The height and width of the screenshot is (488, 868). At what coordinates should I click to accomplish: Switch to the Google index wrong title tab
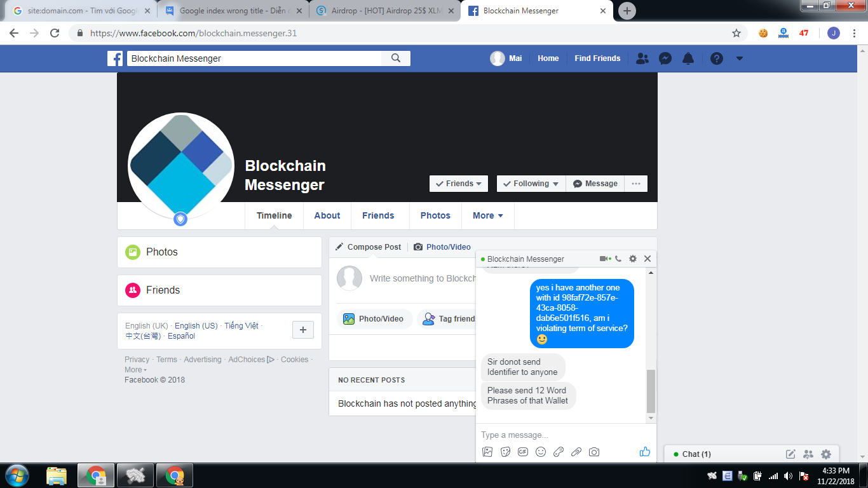point(233,11)
